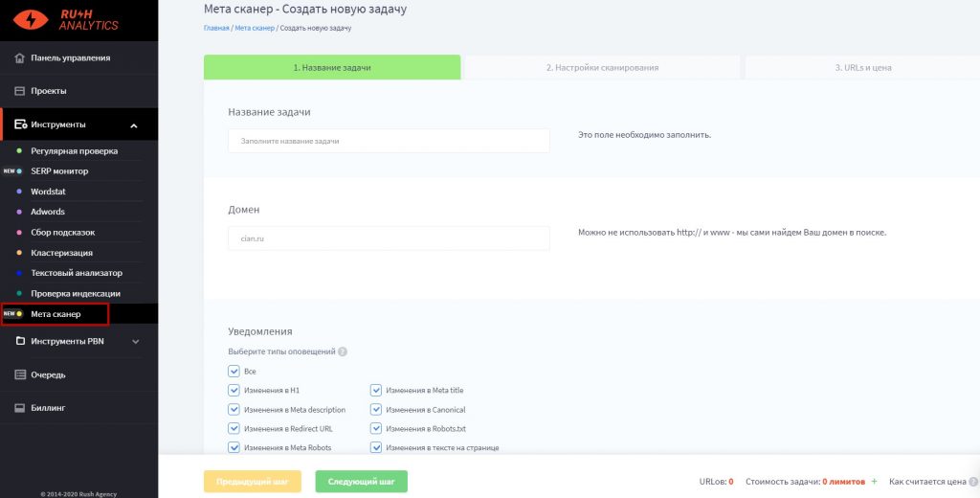
Task: Click the Инструменты PBN folder icon
Action: pos(20,341)
